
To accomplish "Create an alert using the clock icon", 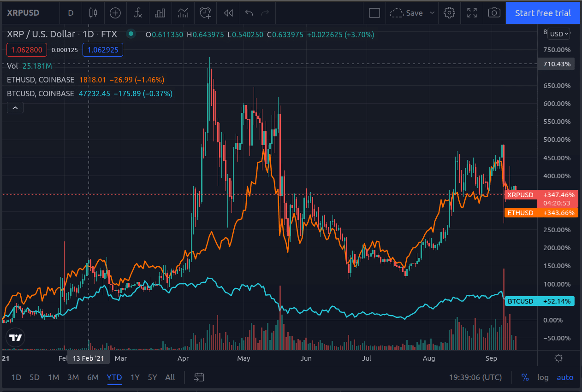I will [205, 12].
